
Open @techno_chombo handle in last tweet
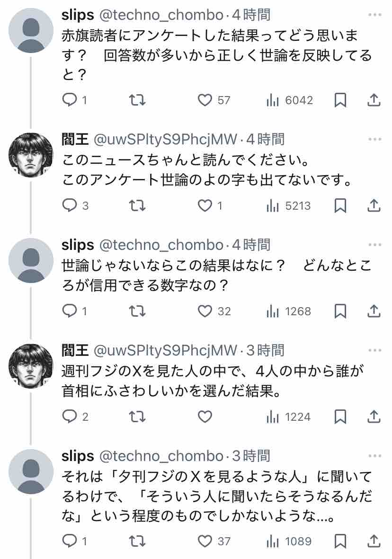[x=160, y=456]
